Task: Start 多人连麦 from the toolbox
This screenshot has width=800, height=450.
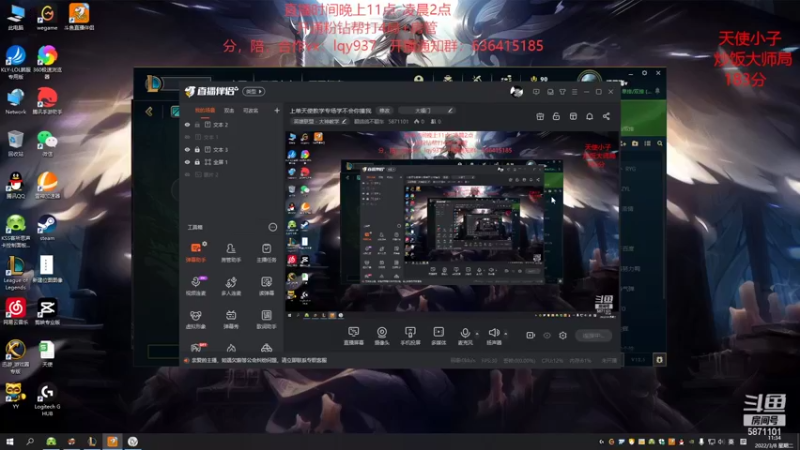Action: [x=231, y=286]
